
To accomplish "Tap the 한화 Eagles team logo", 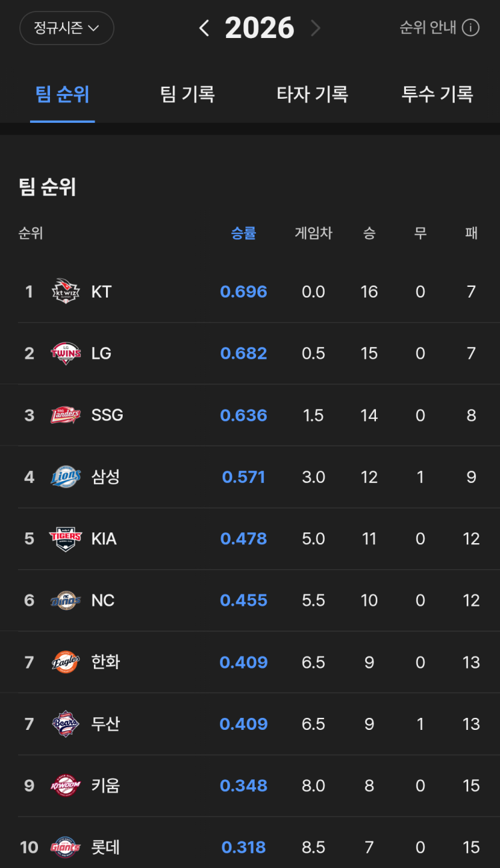I will [x=65, y=662].
